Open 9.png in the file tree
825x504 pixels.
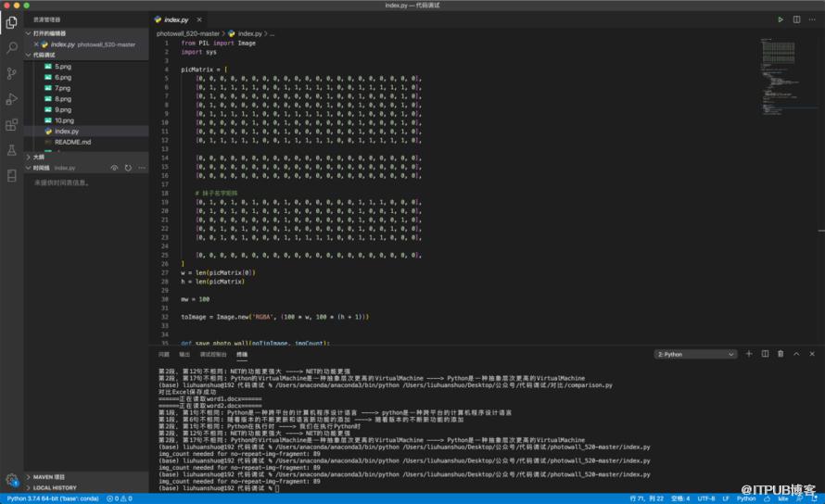tap(86, 109)
